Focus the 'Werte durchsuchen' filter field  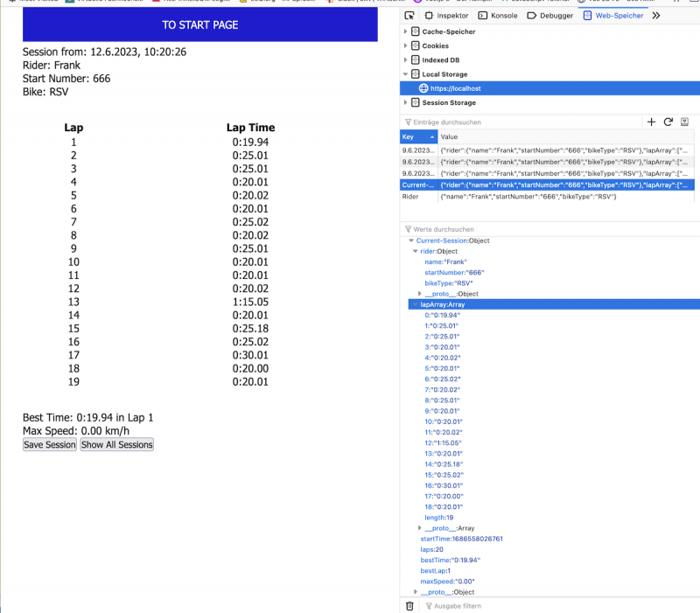[x=549, y=229]
